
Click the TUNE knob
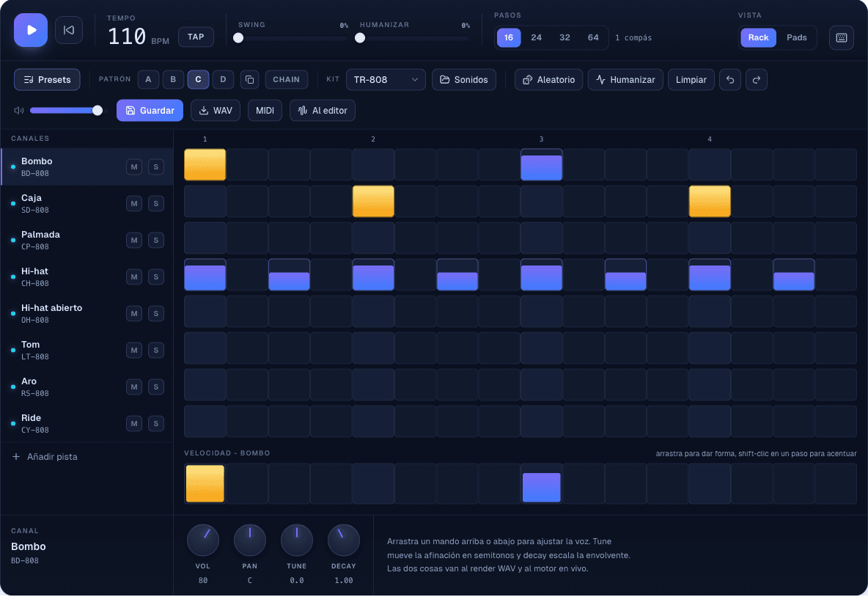[x=297, y=540]
